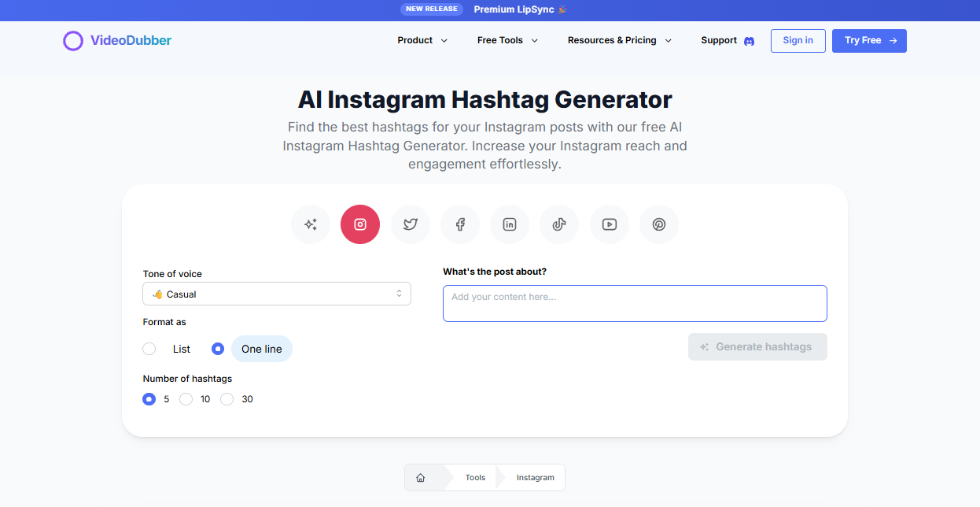The width and height of the screenshot is (980, 507).
Task: Click the post content input field
Action: tap(635, 303)
